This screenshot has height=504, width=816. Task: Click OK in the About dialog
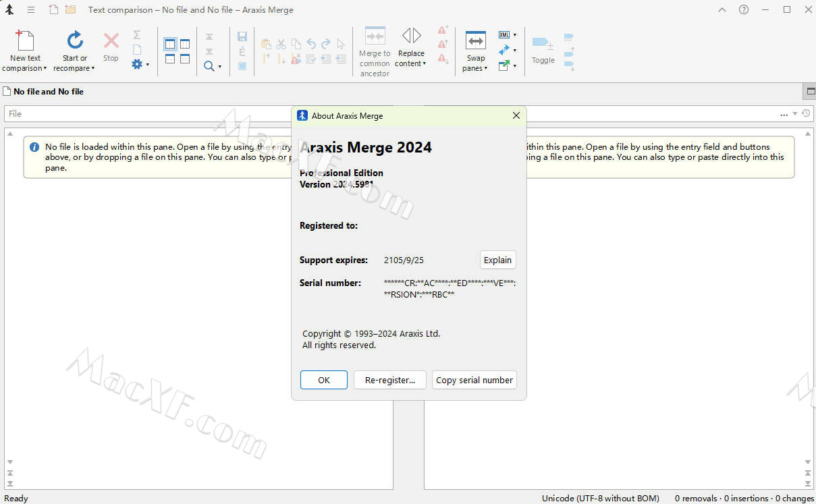click(324, 380)
